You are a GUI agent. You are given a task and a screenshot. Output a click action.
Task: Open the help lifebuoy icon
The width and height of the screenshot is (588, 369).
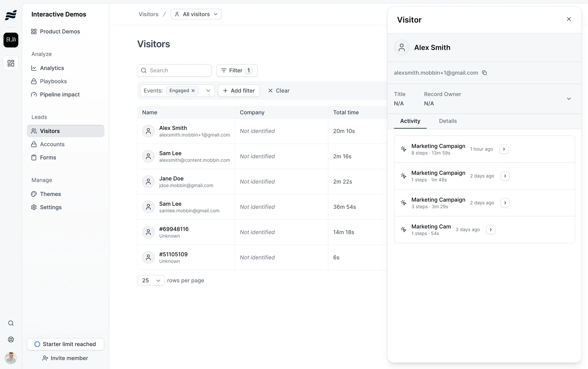[11, 340]
